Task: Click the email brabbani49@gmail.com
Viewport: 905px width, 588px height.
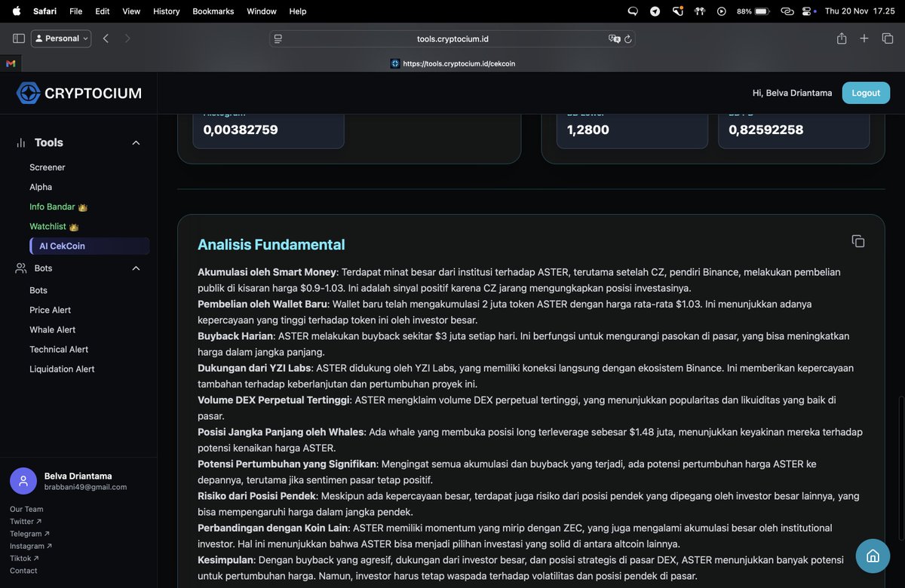Action: tap(86, 487)
